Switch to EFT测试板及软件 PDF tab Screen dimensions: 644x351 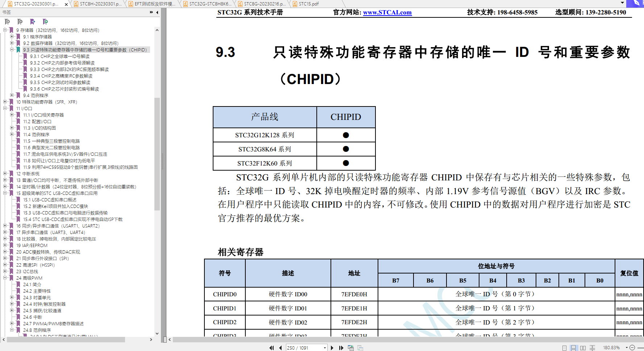pos(152,4)
